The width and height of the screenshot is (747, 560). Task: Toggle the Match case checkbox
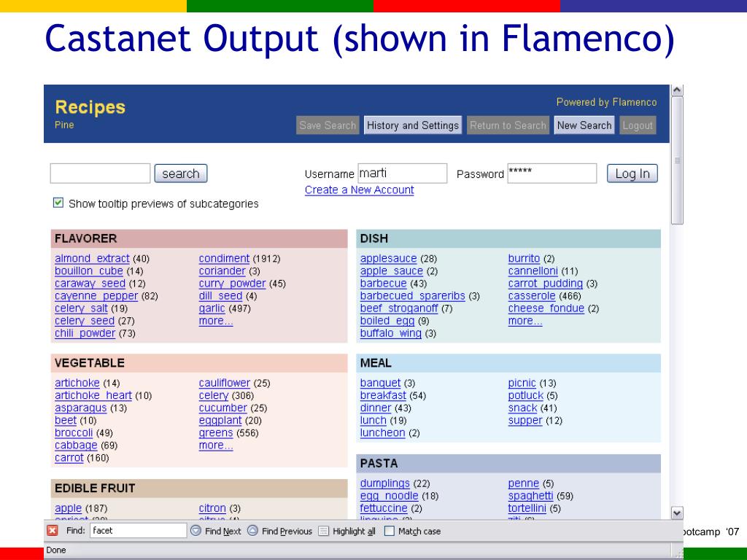pos(390,531)
